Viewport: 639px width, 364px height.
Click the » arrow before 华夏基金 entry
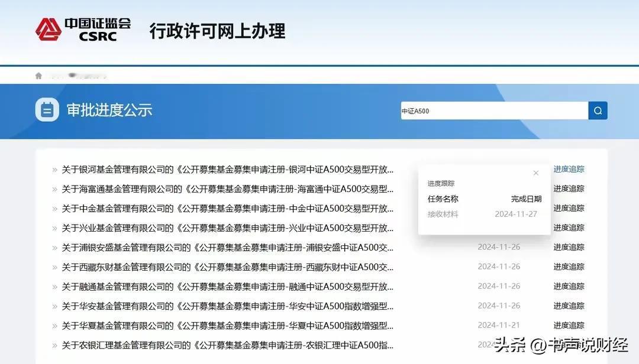click(x=54, y=326)
